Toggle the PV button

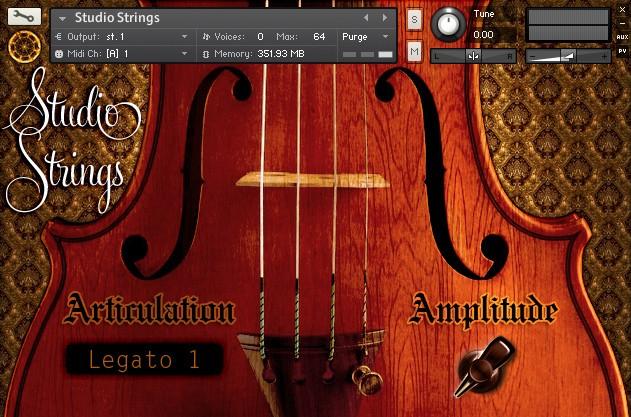[x=622, y=51]
